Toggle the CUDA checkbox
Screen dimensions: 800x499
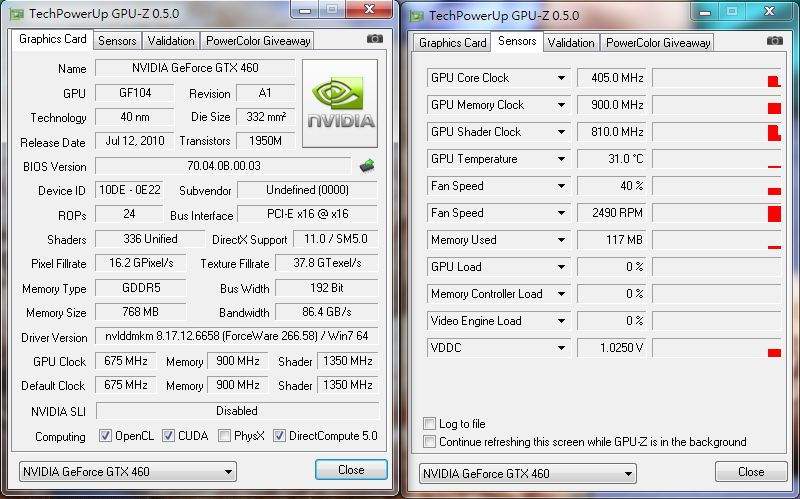(x=168, y=436)
